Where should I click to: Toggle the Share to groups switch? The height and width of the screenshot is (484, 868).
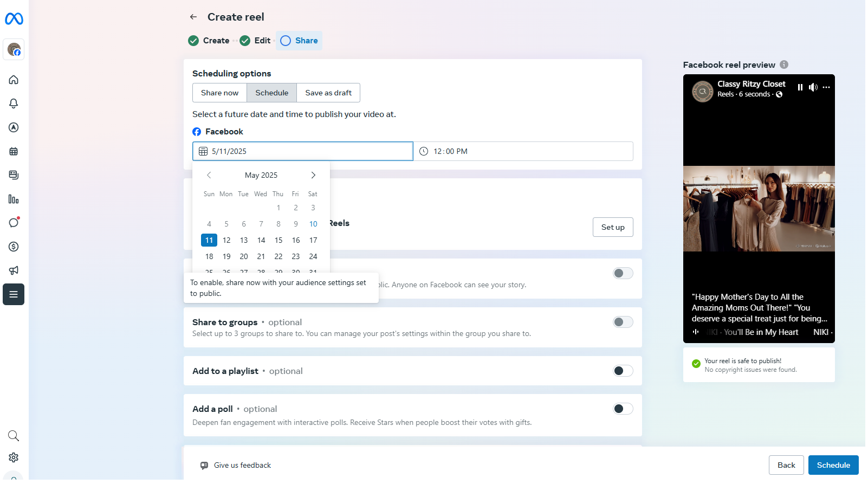(x=623, y=322)
